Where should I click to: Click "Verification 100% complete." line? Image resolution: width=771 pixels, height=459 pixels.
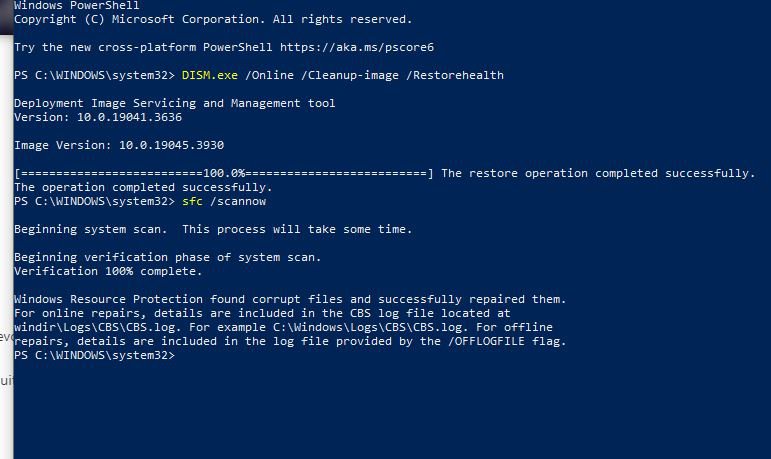coord(108,271)
